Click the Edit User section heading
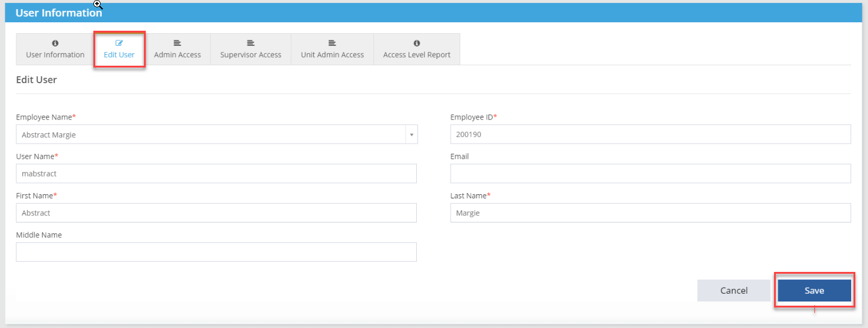 point(36,80)
